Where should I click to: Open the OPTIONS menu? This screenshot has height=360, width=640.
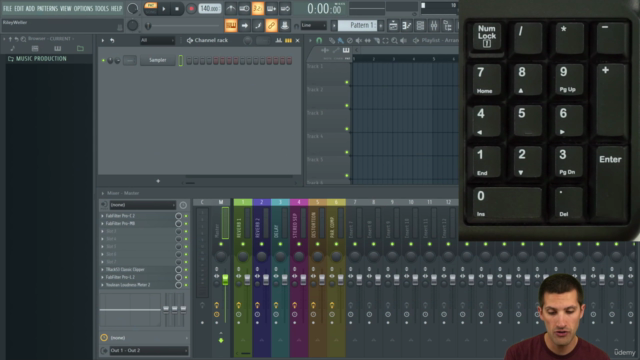tap(83, 9)
